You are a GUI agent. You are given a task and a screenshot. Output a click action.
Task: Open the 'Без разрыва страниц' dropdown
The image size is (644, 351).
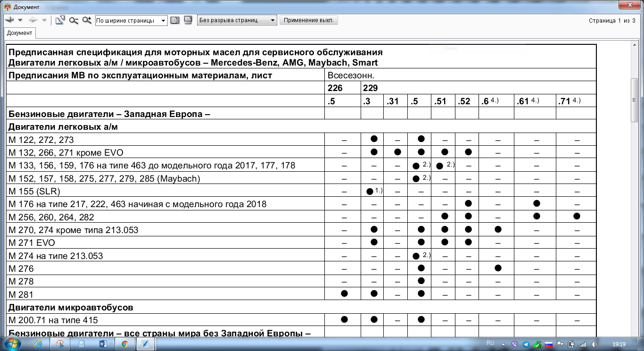(x=237, y=20)
